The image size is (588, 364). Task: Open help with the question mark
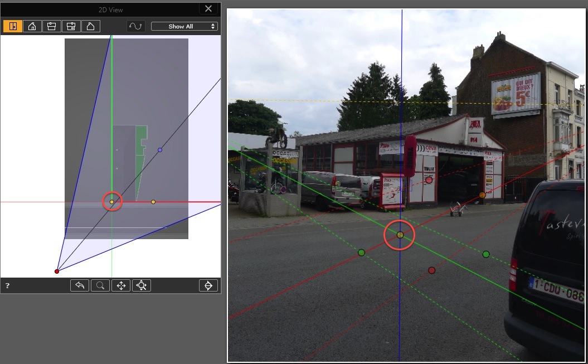pyautogui.click(x=7, y=285)
